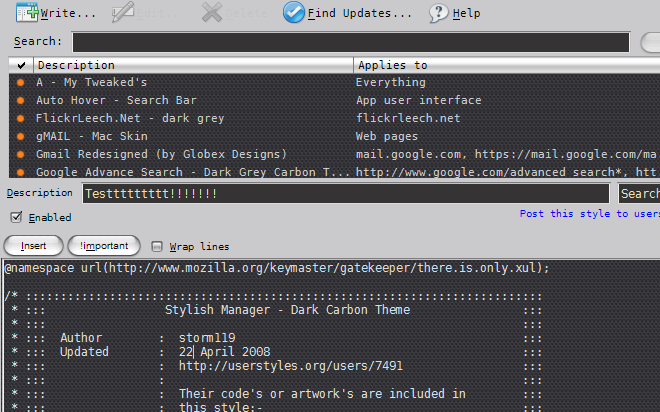The image size is (660, 412).
Task: Click the Help toolbar label
Action: point(466,13)
